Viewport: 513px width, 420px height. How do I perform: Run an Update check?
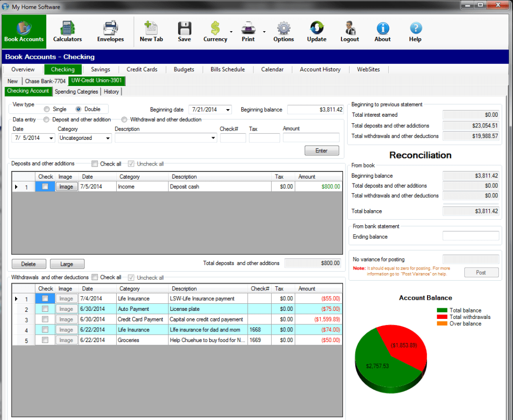coord(316,32)
